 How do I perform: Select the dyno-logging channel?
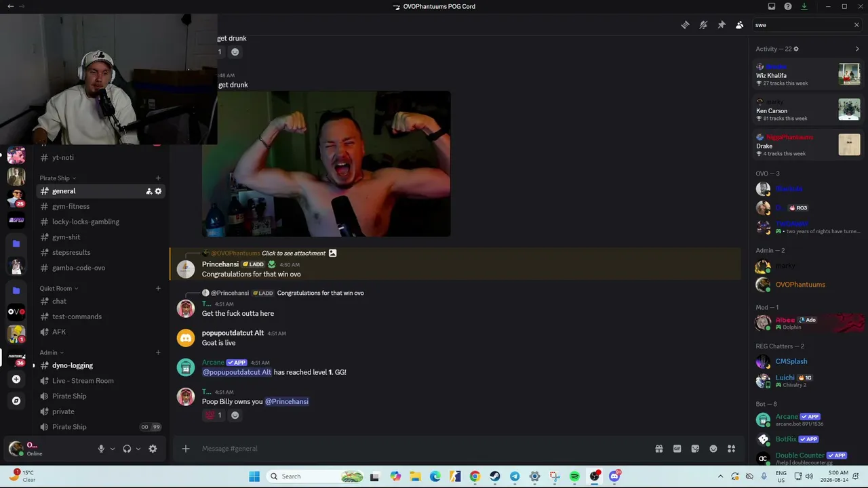click(x=102, y=365)
